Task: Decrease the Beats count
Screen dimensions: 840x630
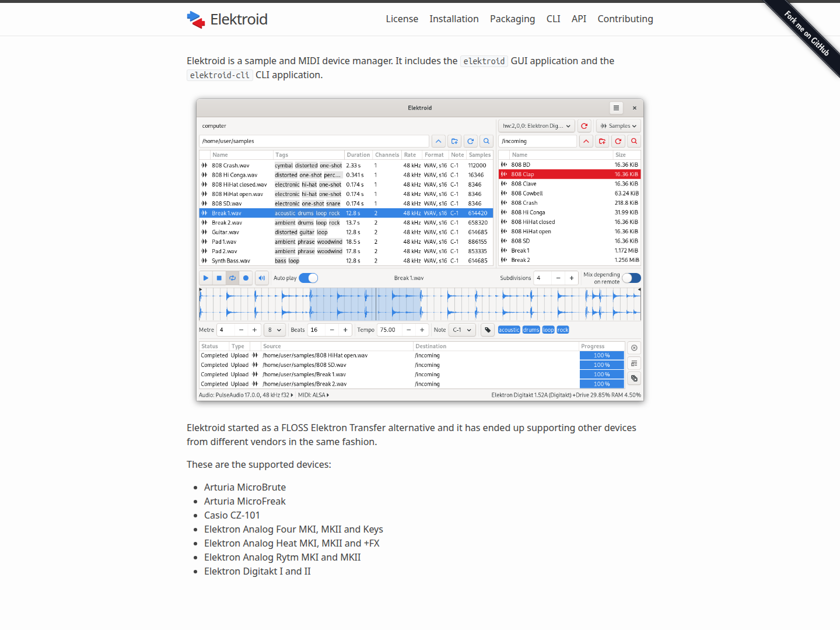Action: coord(332,330)
